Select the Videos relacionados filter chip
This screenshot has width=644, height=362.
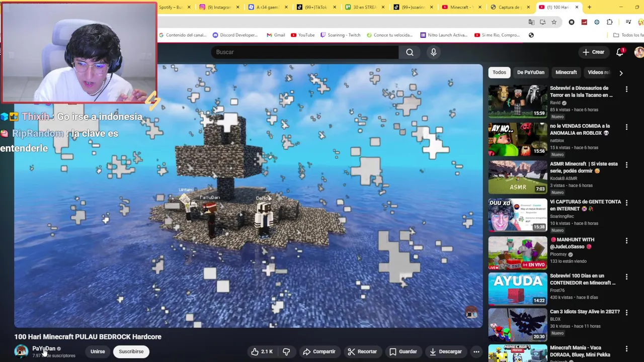point(598,72)
